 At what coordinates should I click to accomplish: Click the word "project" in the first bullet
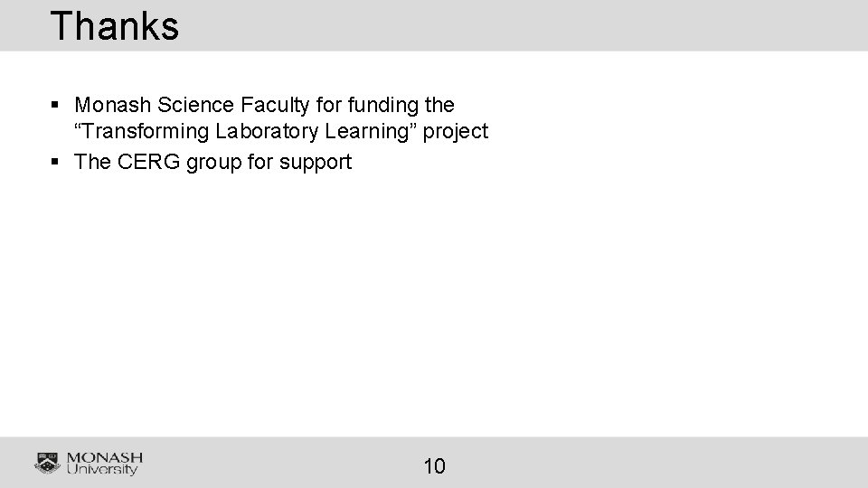[x=455, y=132]
